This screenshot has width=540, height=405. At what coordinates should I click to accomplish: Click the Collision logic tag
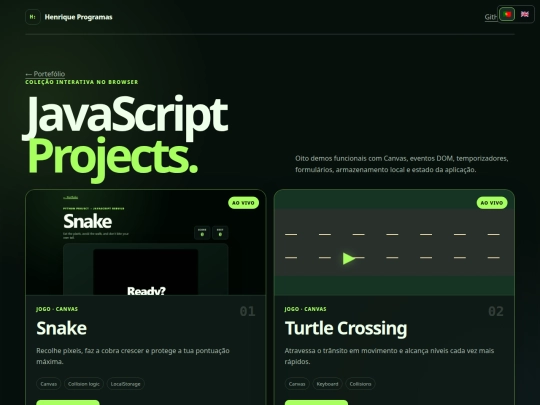[x=84, y=384]
